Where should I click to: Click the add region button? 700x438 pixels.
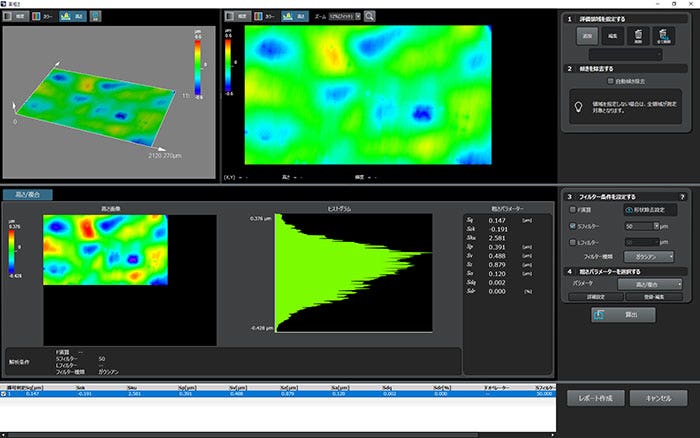point(587,34)
